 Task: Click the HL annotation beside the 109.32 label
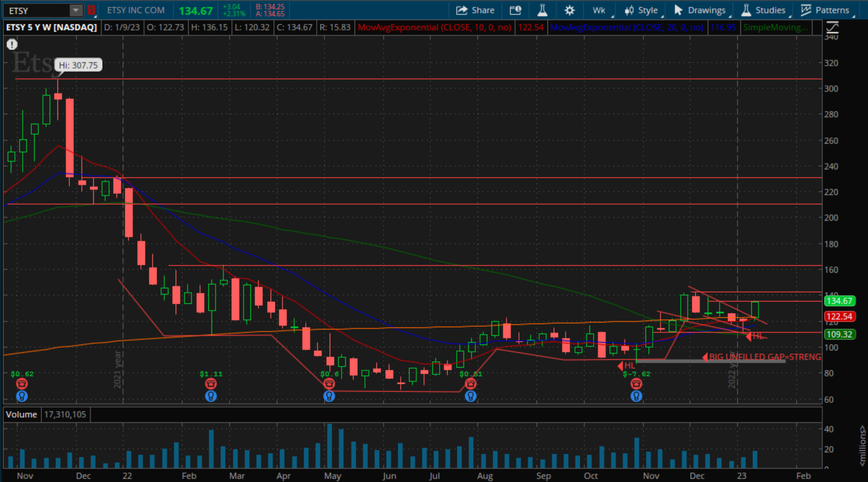tap(758, 336)
